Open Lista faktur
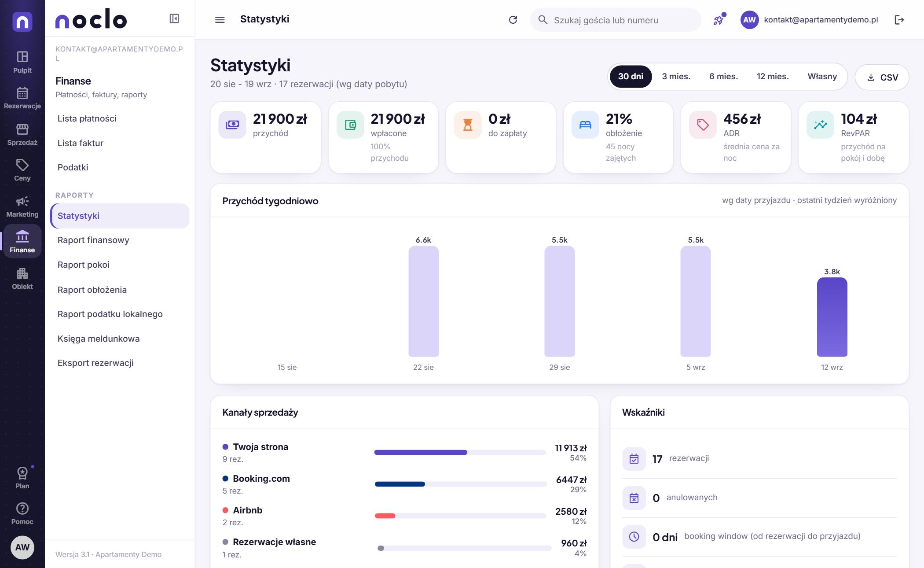Screen dimensions: 924x568 click(120, 143)
